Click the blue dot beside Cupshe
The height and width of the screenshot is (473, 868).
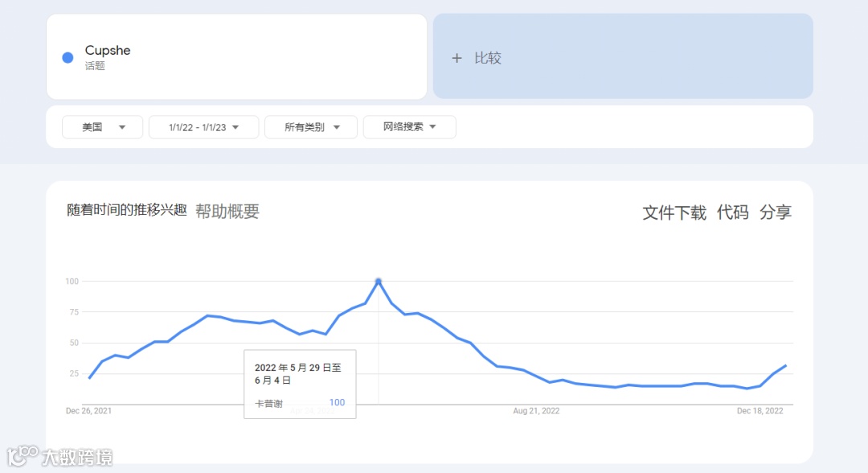[68, 58]
